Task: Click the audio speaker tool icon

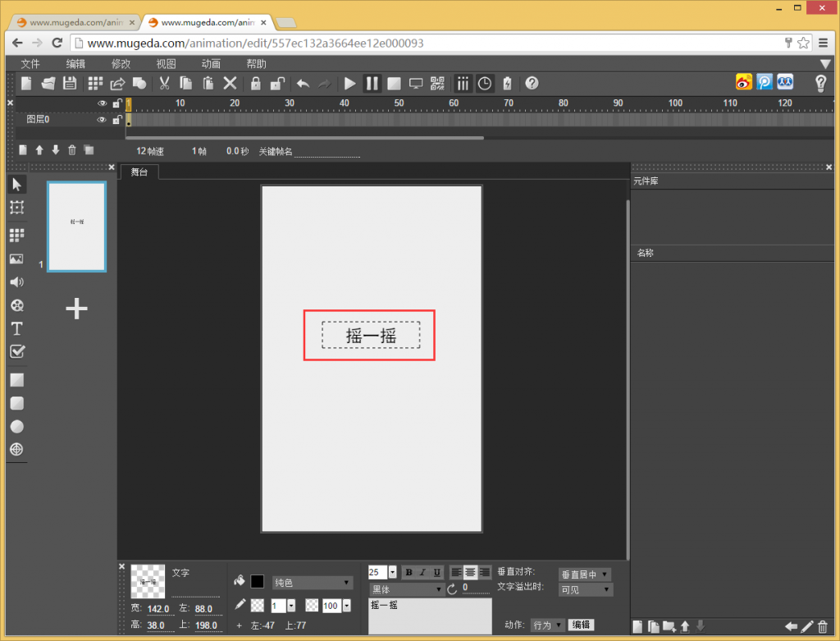Action: pyautogui.click(x=16, y=282)
